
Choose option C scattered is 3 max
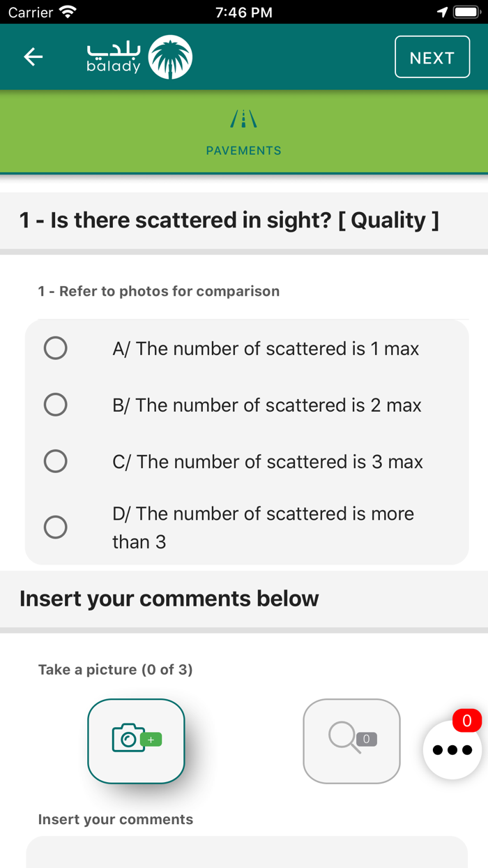[247, 461]
